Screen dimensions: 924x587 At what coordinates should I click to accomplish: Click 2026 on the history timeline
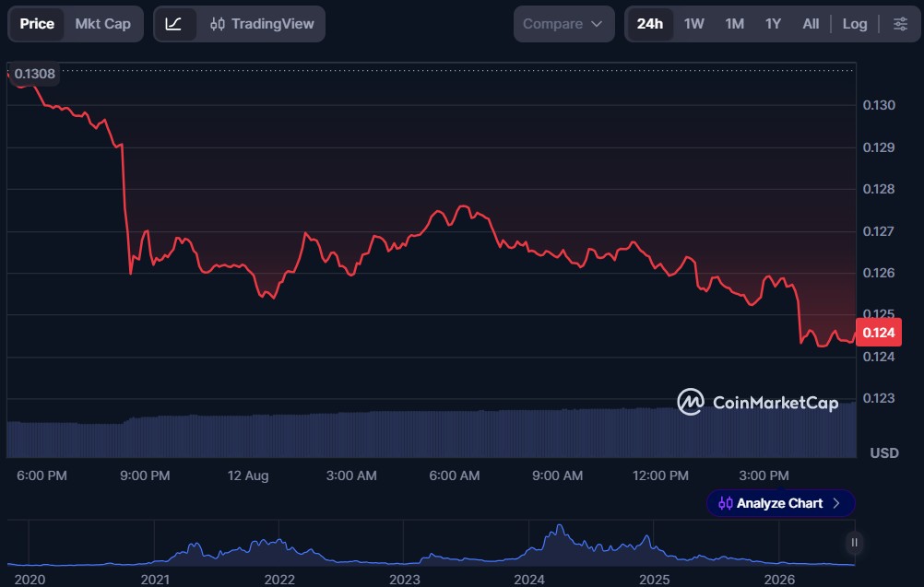click(779, 580)
